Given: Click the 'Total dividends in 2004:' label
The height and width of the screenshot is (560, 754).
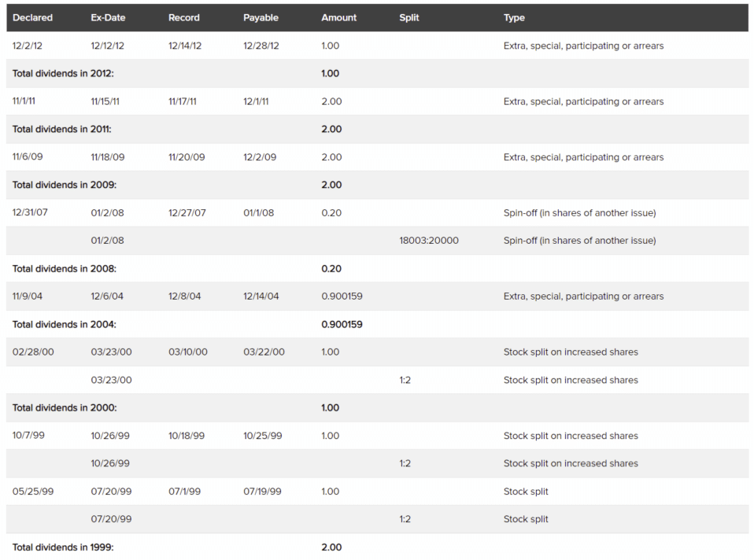Looking at the screenshot, I should click(x=62, y=325).
